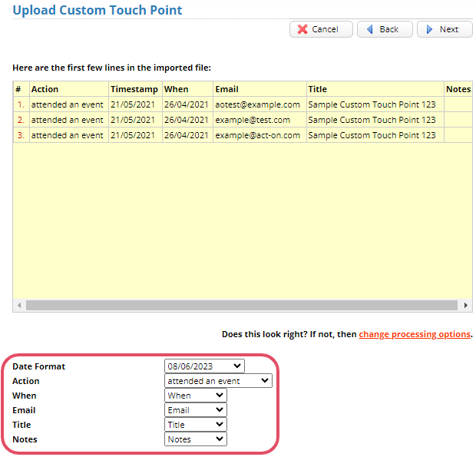Viewport: 476px width, 457px height.
Task: Click row number 3 in the preview table
Action: (21, 135)
